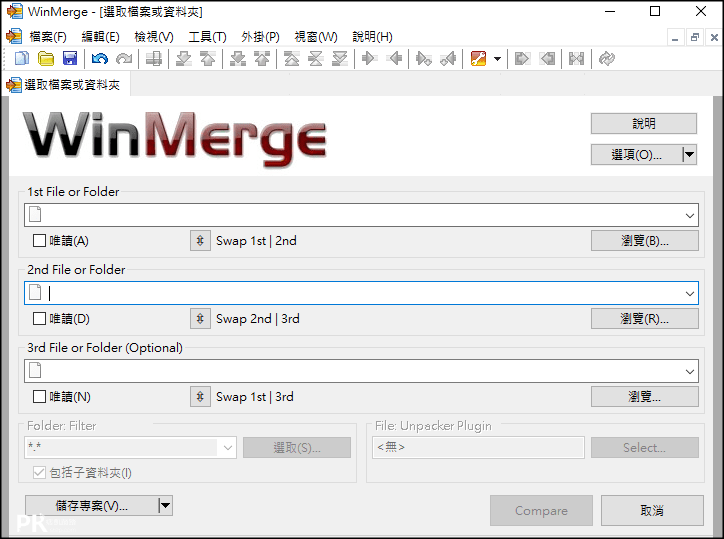
Task: Click the Previous Difference up-arrow icon
Action: point(208,59)
